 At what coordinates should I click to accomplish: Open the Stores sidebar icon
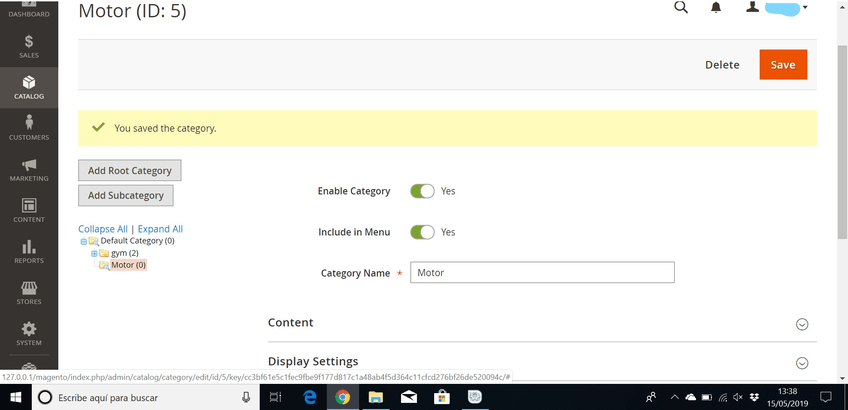29,292
